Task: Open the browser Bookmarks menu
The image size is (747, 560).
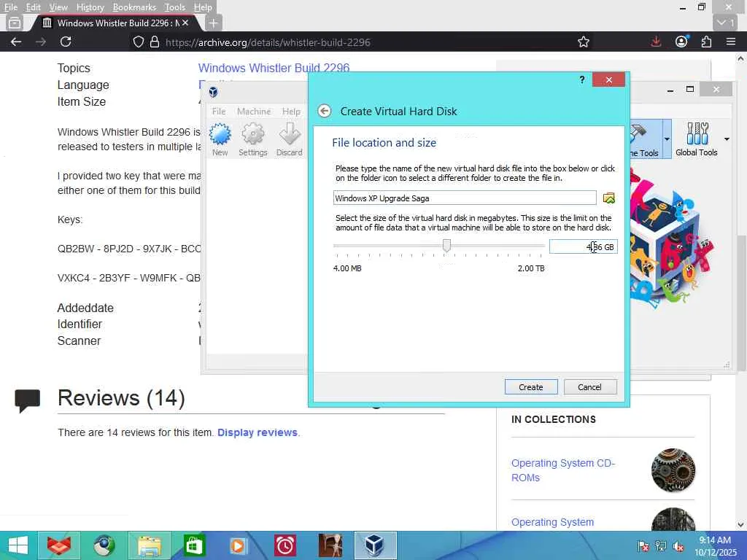Action: click(134, 7)
